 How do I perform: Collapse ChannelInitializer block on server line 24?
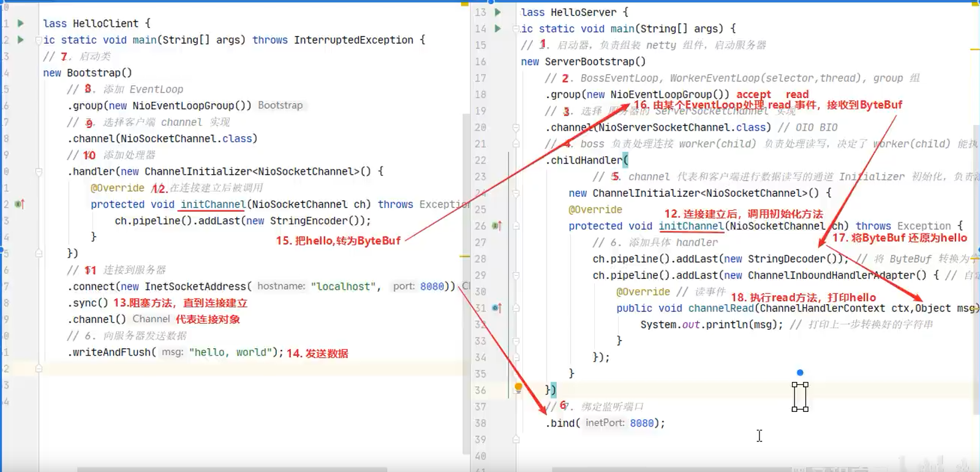[x=516, y=193]
